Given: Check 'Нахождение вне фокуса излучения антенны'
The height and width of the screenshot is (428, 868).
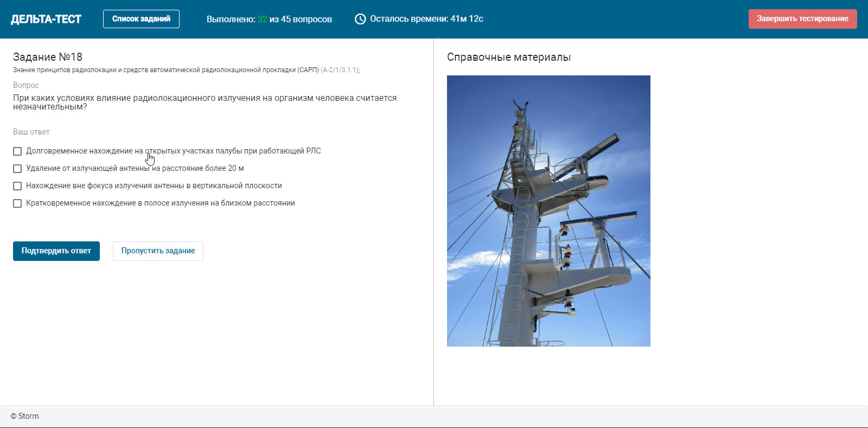Looking at the screenshot, I should tap(17, 186).
